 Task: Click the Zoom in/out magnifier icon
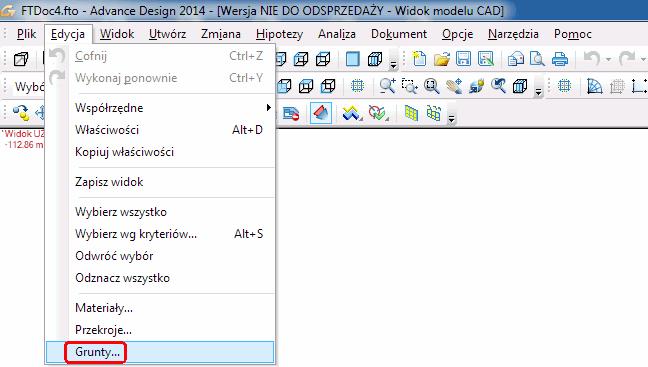[388, 86]
